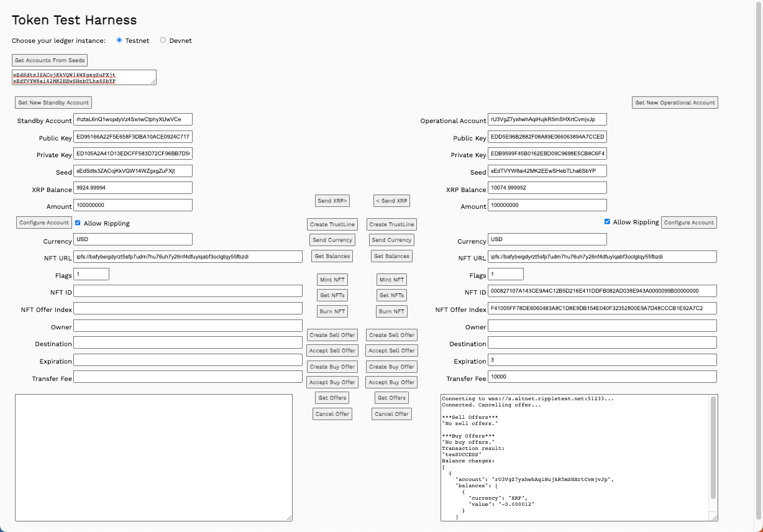The height and width of the screenshot is (532, 763).
Task: Click the operational Transfer Fee field
Action: [x=601, y=377]
